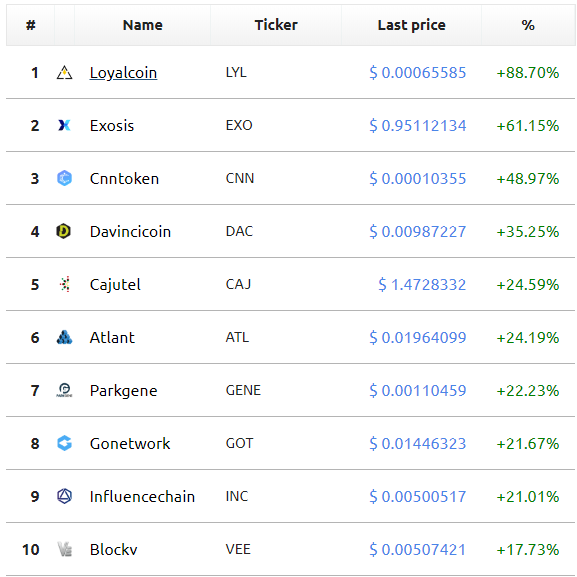Viewport: 577px width, 577px height.
Task: Click the Gonetwork blue G icon
Action: pos(64,443)
